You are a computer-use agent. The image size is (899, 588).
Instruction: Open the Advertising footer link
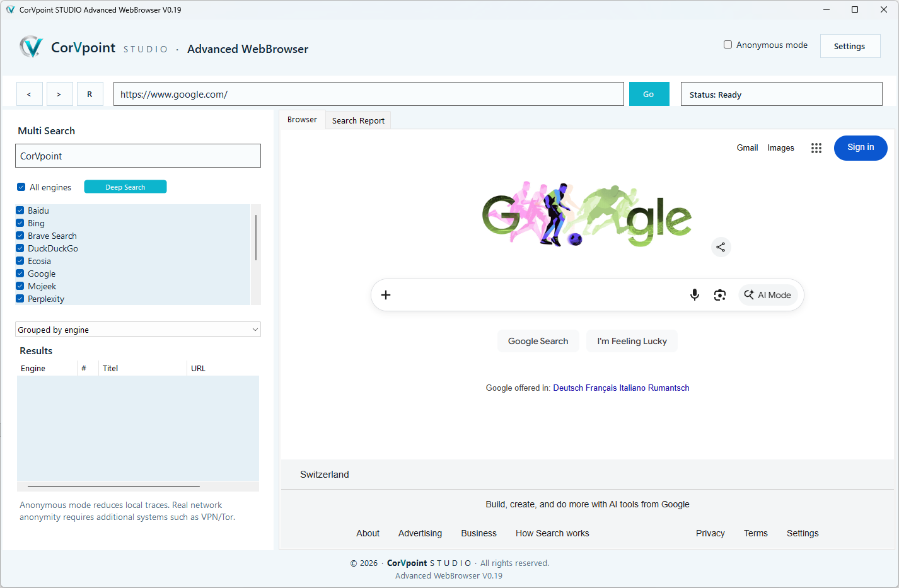(x=420, y=533)
